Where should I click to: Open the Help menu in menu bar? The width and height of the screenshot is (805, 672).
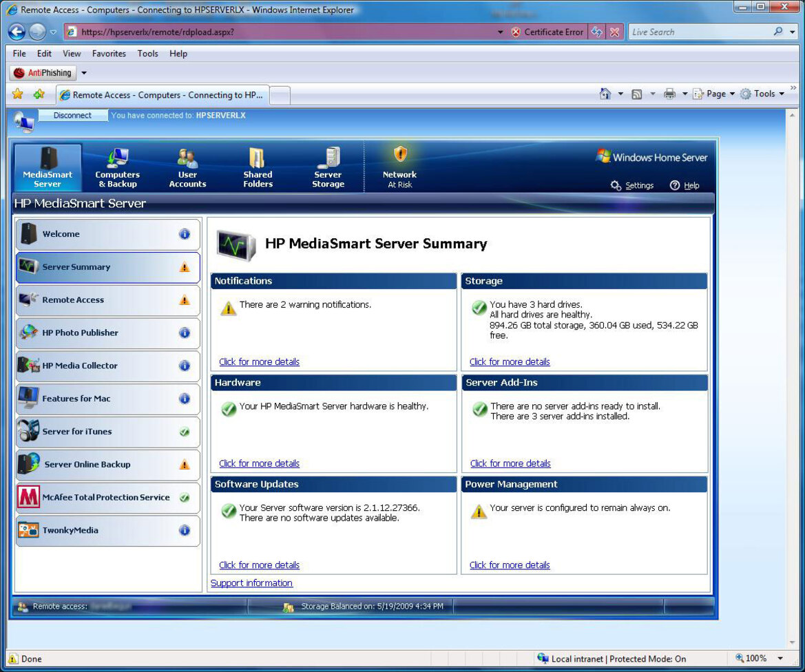178,54
